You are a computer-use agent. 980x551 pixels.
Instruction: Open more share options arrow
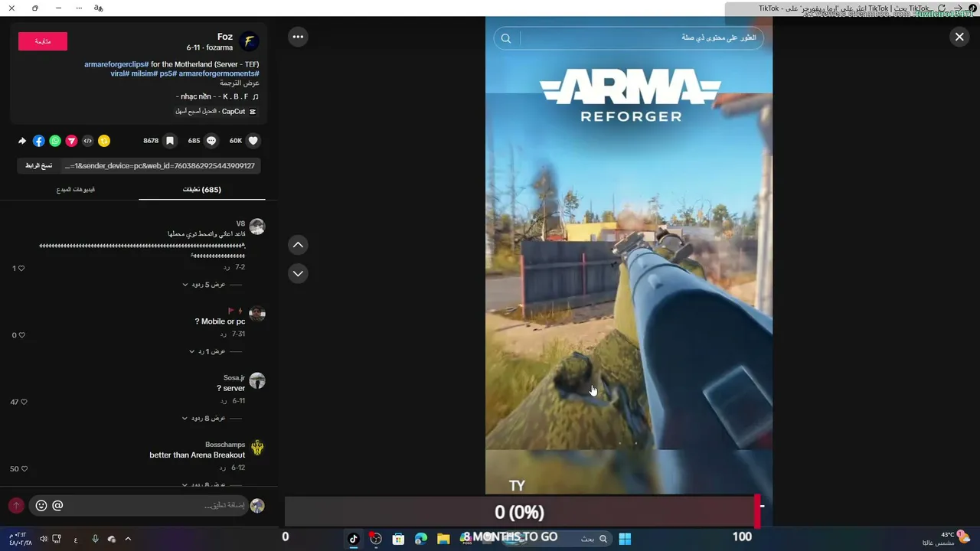(x=22, y=141)
